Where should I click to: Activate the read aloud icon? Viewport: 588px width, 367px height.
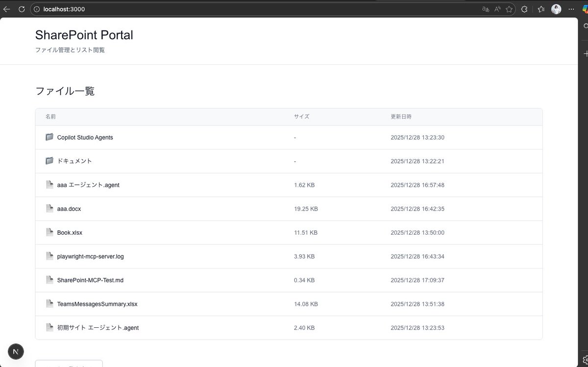tap(497, 9)
